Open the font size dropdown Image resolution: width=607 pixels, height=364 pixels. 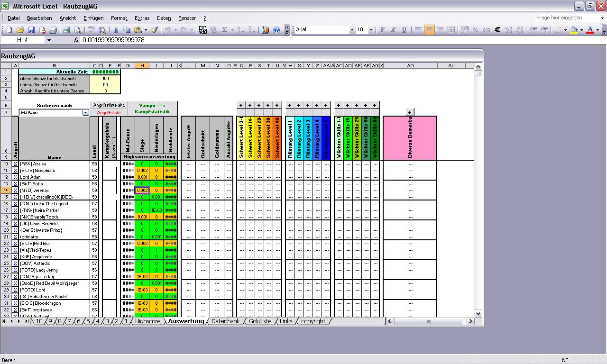pyautogui.click(x=371, y=30)
